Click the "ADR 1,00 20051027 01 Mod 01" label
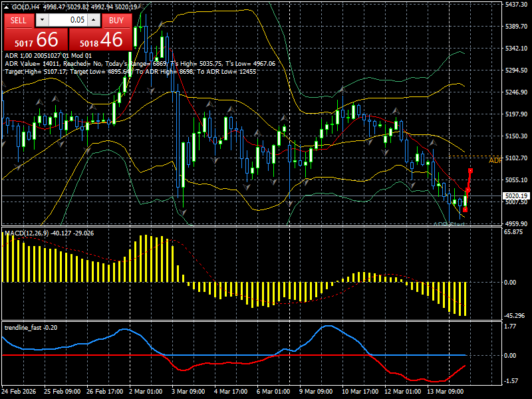This screenshot has height=399, width=532. [48, 56]
